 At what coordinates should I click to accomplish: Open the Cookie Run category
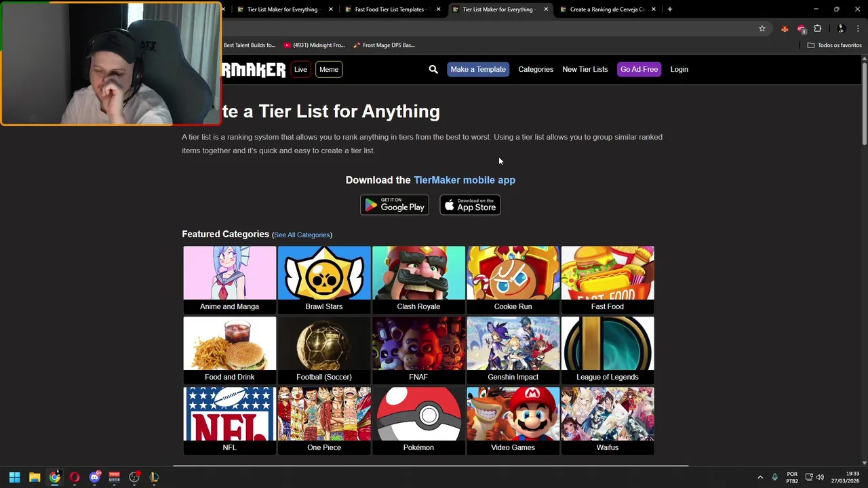pyautogui.click(x=513, y=279)
